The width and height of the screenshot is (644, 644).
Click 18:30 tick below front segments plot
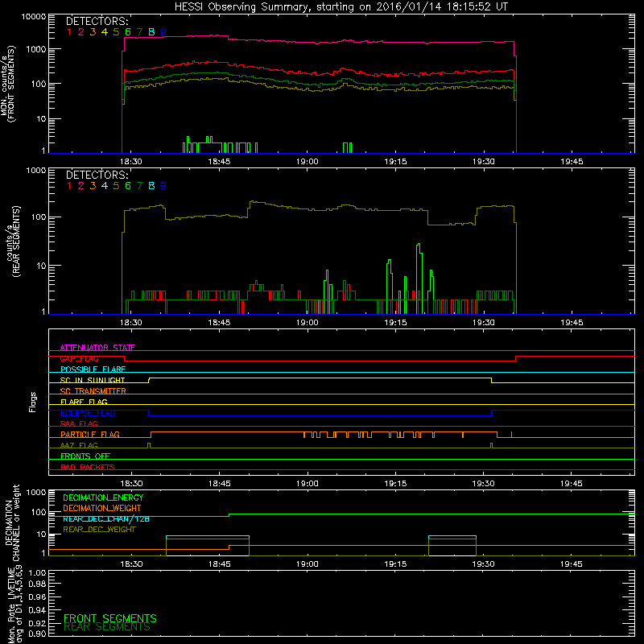click(x=131, y=162)
